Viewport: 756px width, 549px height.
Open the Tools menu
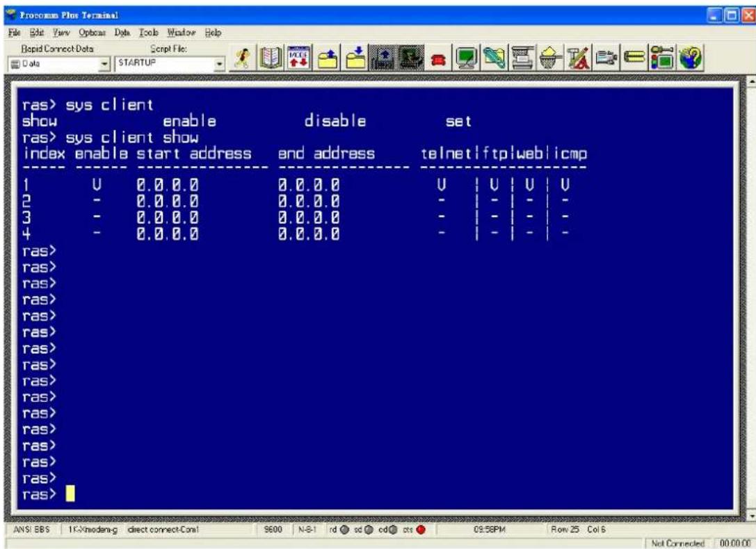click(149, 33)
